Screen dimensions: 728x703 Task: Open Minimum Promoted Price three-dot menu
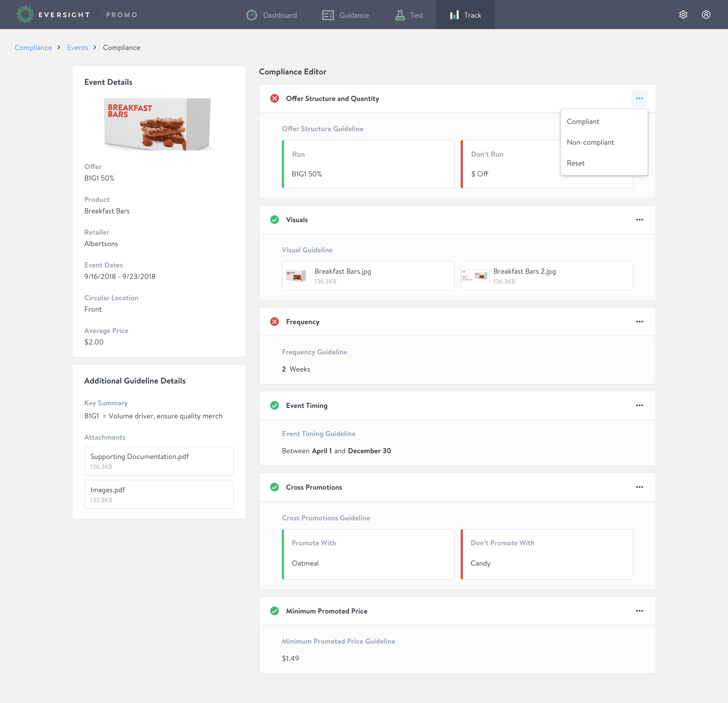click(x=639, y=610)
